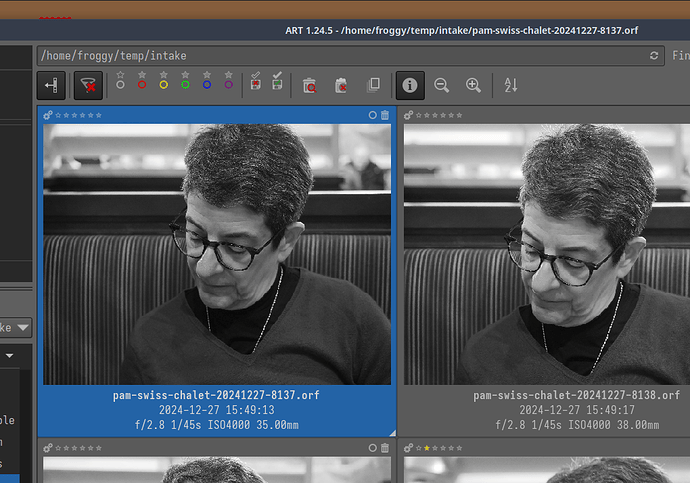Click the zoom in thumbnails icon
The height and width of the screenshot is (483, 690).
(473, 86)
